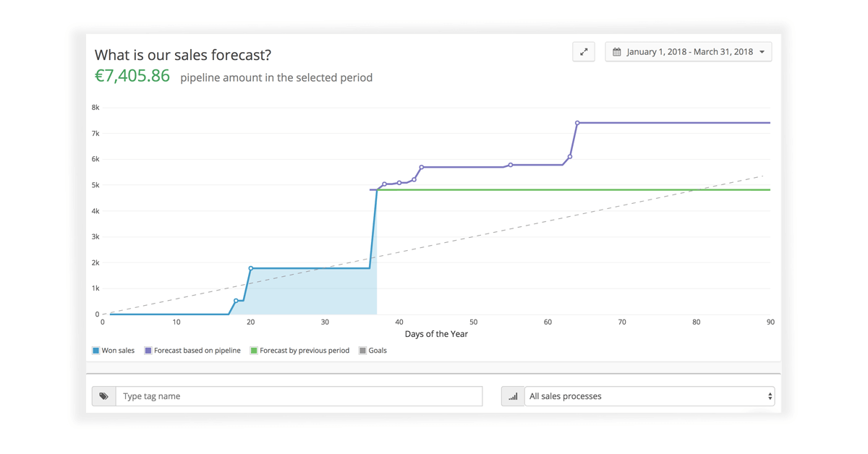Click the expand chart fullscreen icon

point(584,52)
